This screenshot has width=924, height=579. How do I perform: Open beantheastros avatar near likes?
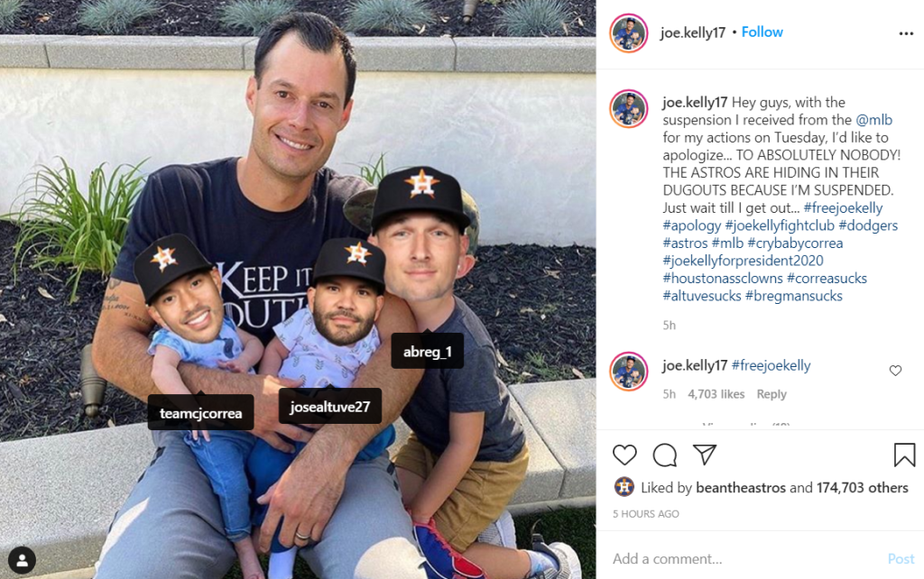(x=624, y=487)
